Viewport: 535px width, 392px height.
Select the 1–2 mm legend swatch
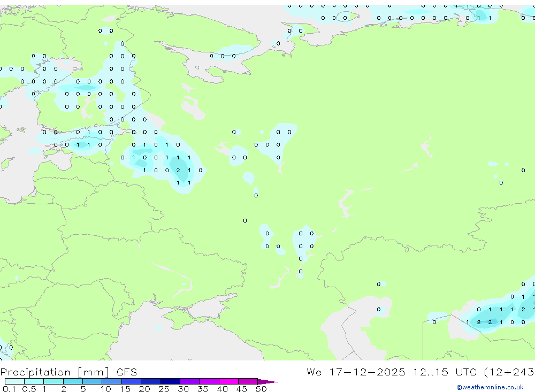pos(53,381)
